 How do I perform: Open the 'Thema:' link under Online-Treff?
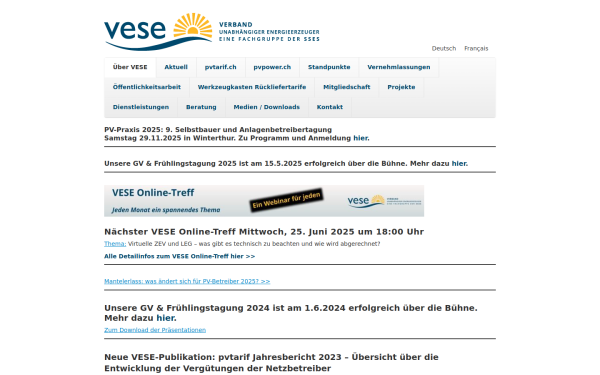point(115,244)
